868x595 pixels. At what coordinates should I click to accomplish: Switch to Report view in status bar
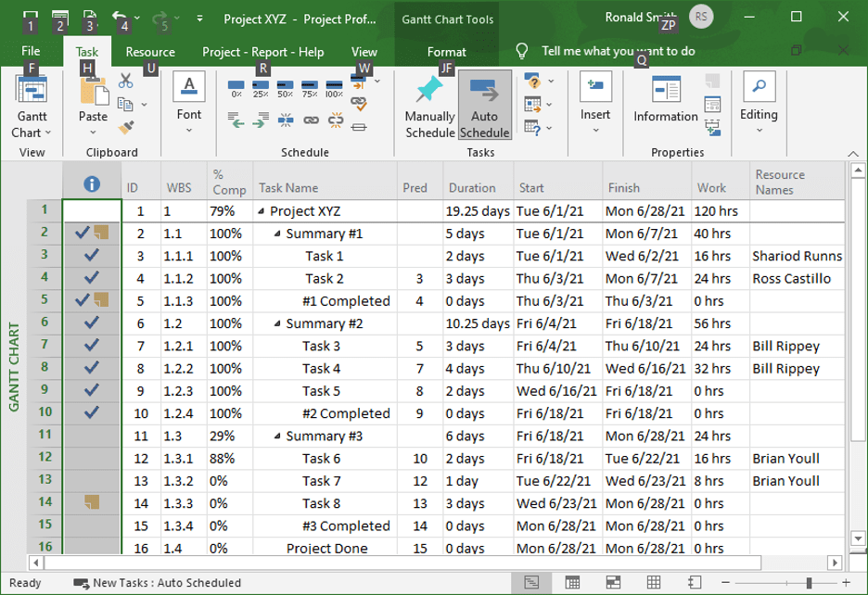click(x=695, y=582)
